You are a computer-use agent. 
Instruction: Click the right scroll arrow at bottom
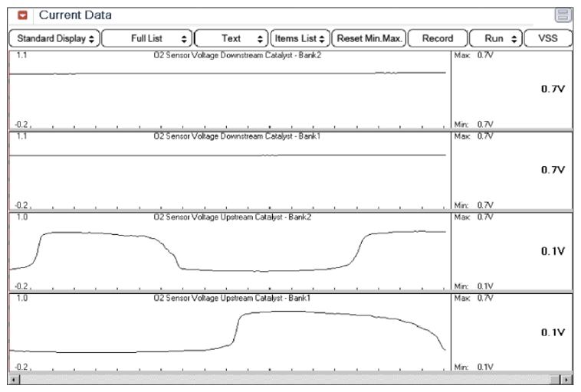tap(566, 379)
